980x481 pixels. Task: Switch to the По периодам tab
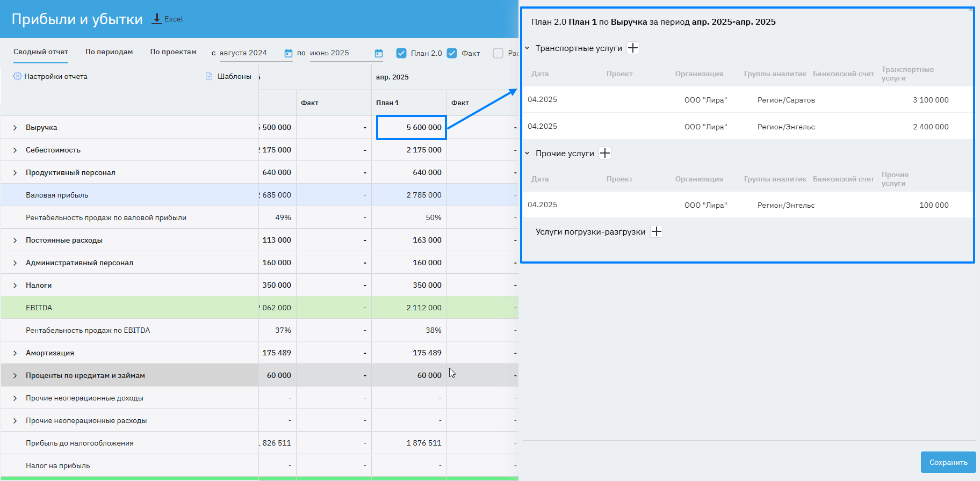click(109, 52)
